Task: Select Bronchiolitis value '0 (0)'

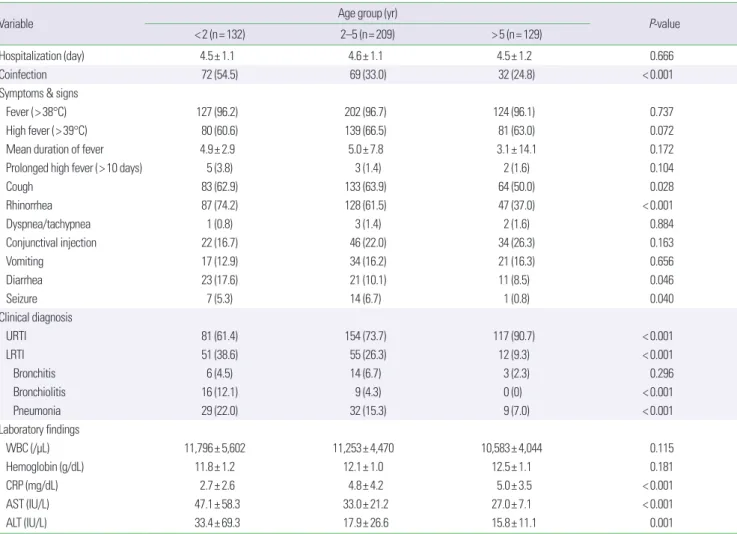Action: (512, 392)
